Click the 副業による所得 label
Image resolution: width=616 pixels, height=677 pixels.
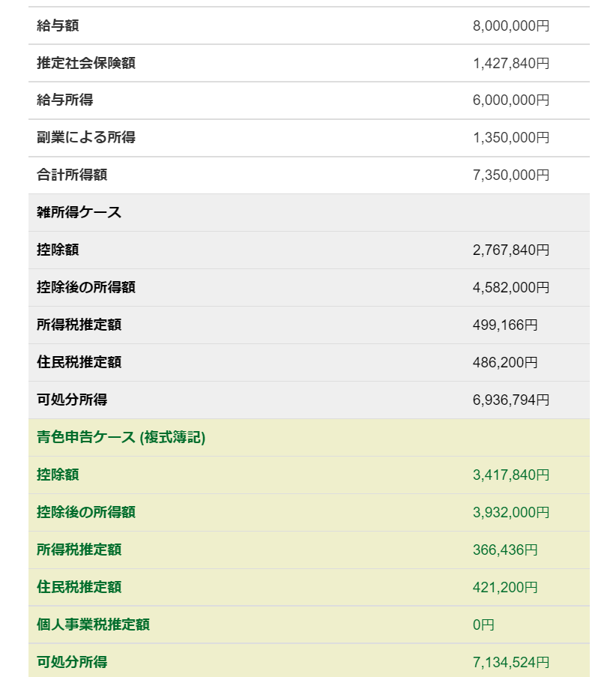pyautogui.click(x=86, y=138)
